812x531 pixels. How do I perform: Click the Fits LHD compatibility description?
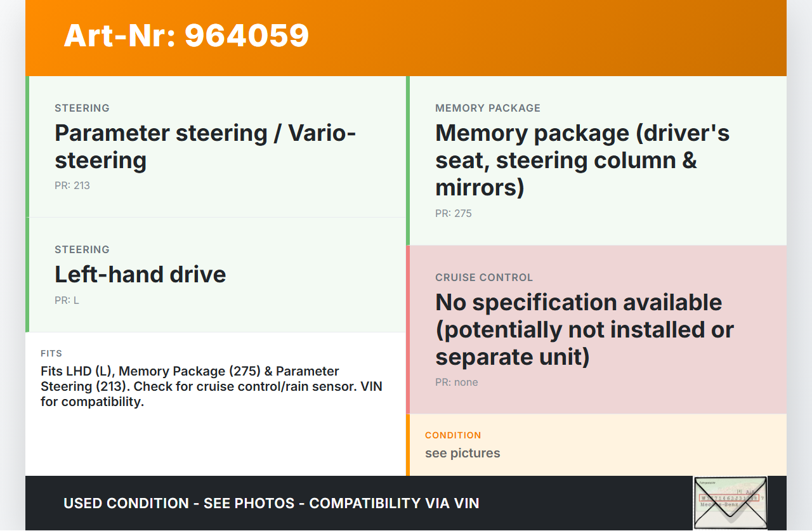[x=211, y=386]
